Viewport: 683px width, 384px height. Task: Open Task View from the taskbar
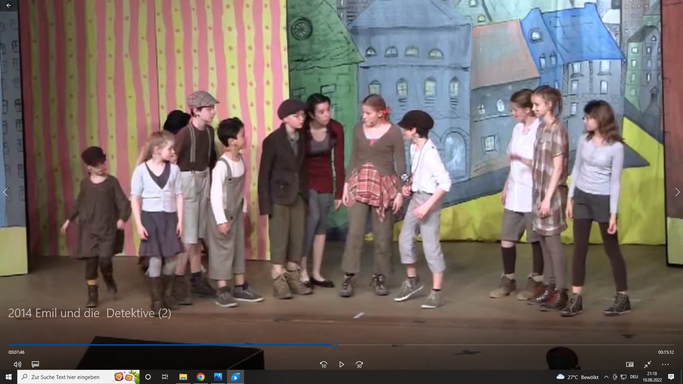[x=165, y=377]
